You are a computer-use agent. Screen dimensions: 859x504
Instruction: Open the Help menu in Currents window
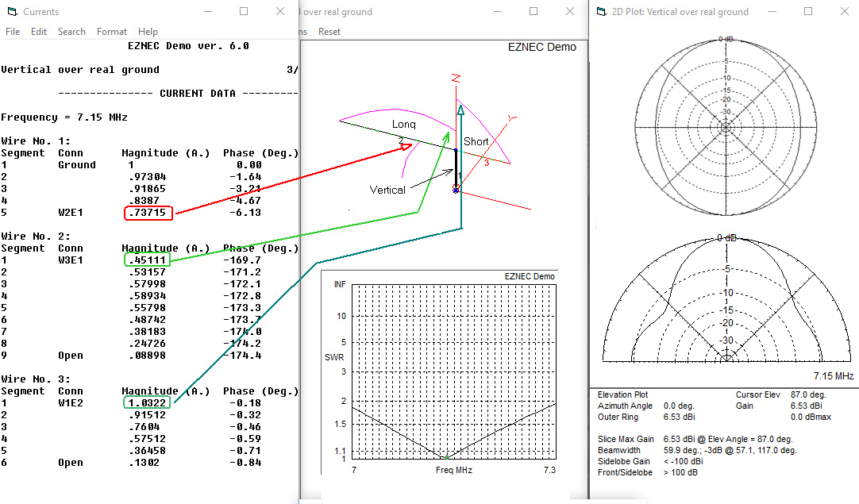coord(148,32)
